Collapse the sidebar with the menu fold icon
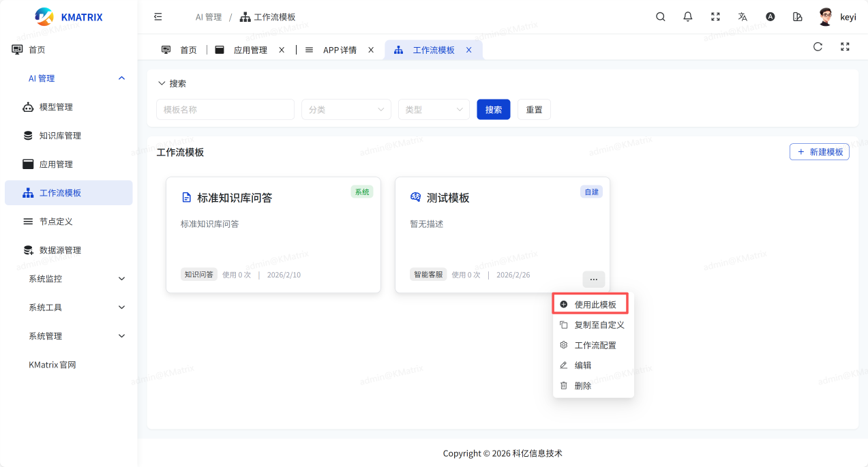This screenshot has height=467, width=868. 158,17
